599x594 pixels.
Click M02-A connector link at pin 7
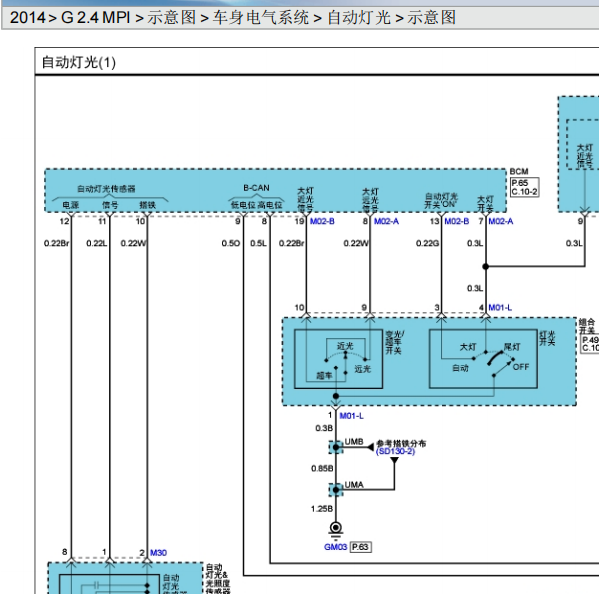coord(501,221)
